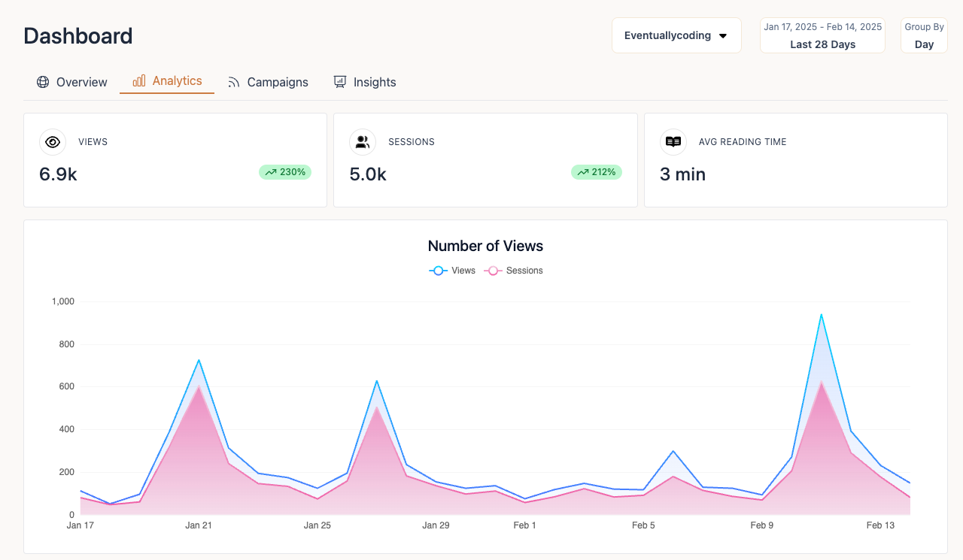The height and width of the screenshot is (560, 963).
Task: Click the globe icon beside Overview
Action: coord(43,82)
